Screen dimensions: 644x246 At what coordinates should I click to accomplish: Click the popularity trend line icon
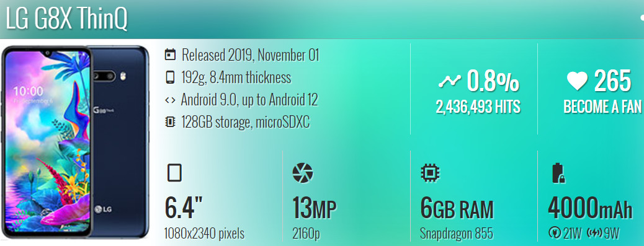tap(450, 81)
